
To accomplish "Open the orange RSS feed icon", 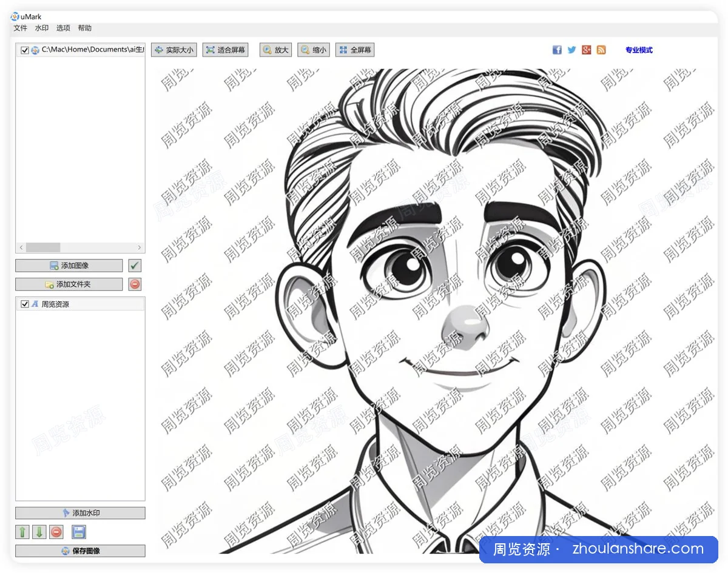I will pos(601,50).
